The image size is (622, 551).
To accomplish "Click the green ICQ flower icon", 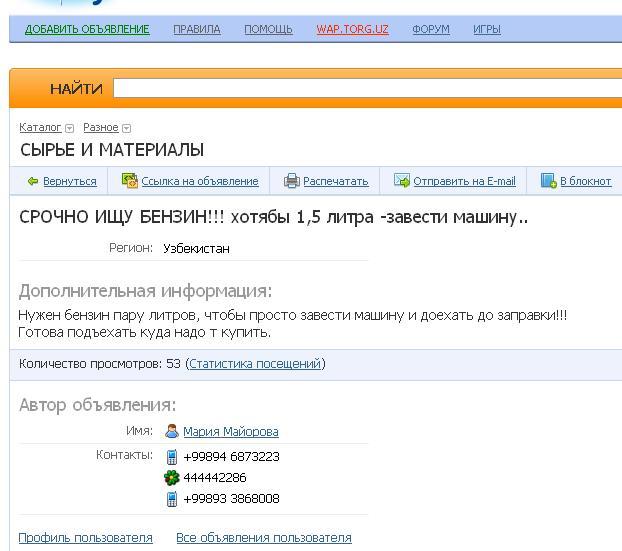I will 172,478.
